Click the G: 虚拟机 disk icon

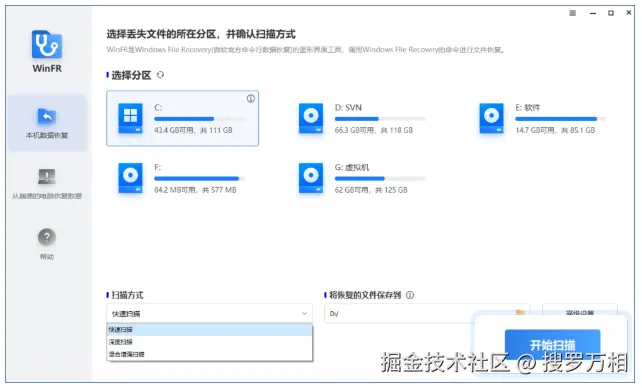point(311,178)
